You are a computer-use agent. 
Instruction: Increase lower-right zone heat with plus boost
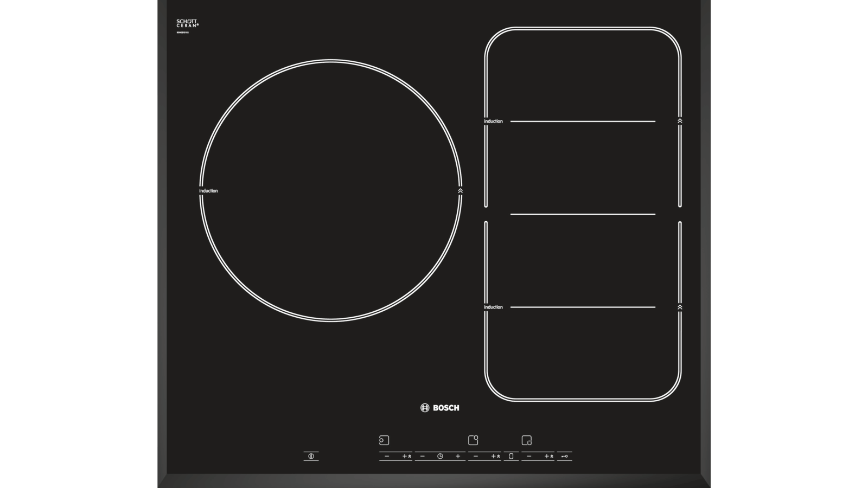click(x=548, y=457)
